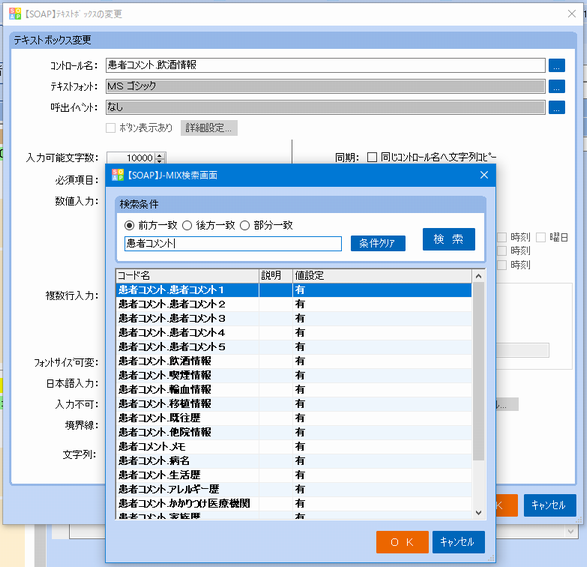Image resolution: width=587 pixels, height=567 pixels.
Task: Enable 同じコントロール名へ文字列コピー checkbox
Action: pyautogui.click(x=372, y=157)
